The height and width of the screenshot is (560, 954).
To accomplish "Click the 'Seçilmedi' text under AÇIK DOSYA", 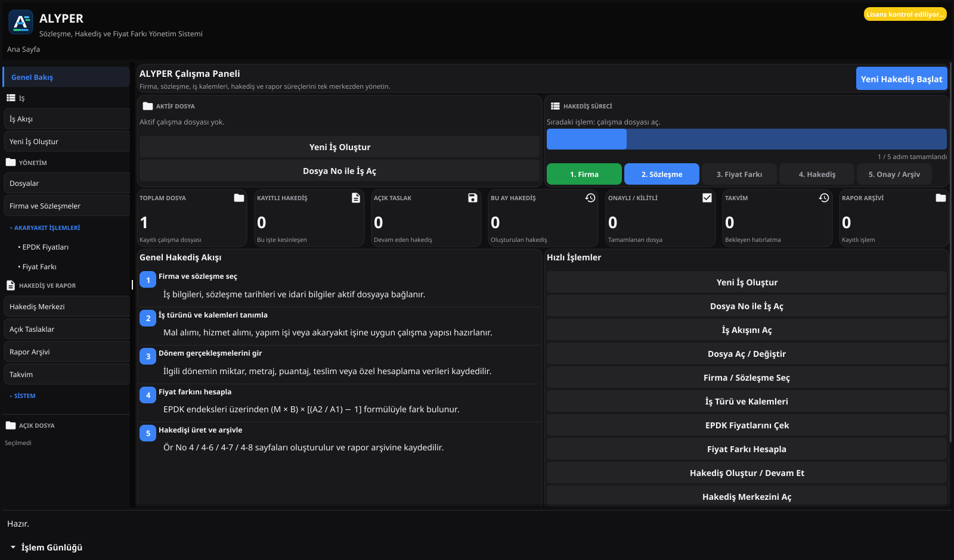I will click(x=18, y=443).
